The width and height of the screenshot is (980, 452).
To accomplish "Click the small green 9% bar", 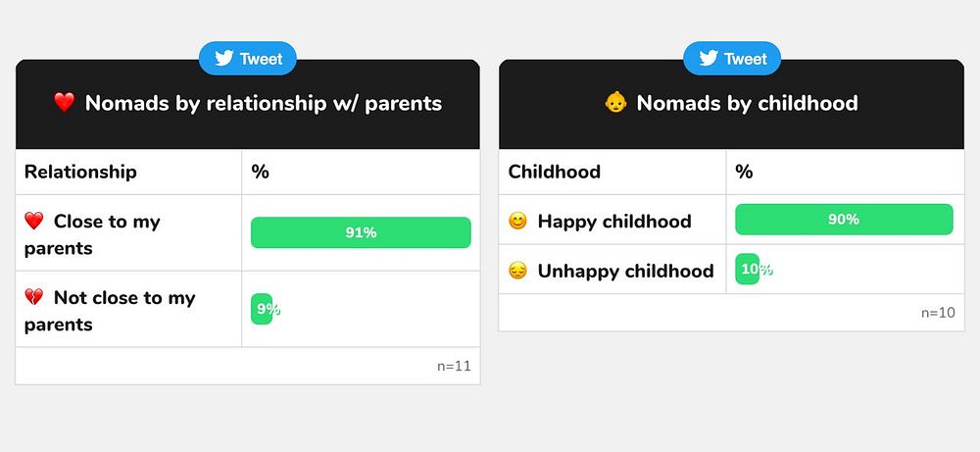I will pyautogui.click(x=262, y=309).
